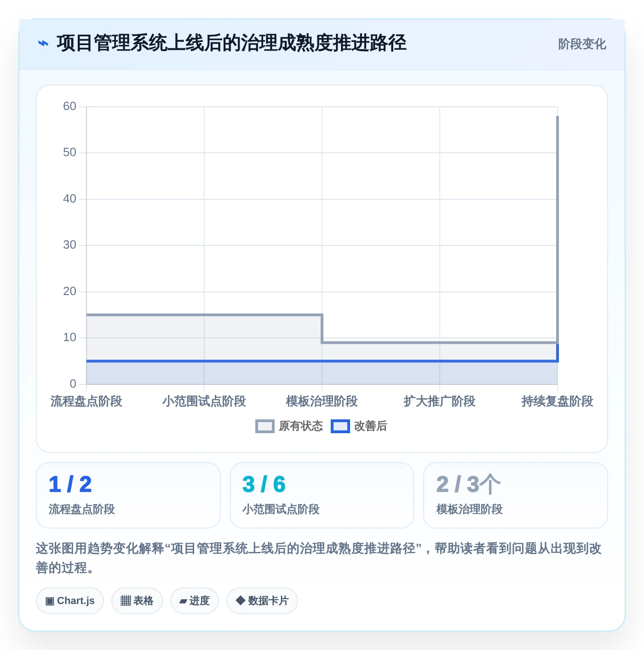Click the y-axis value 40

pos(69,199)
